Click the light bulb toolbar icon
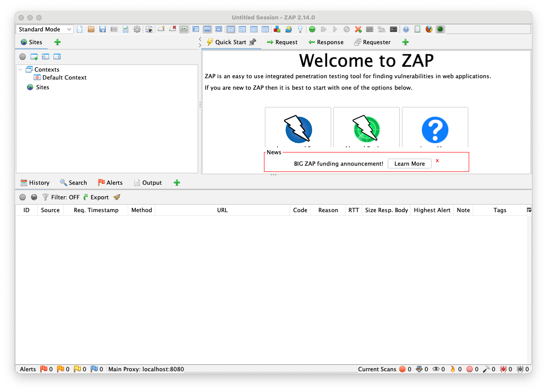Screen dimensions: 547x392 coord(300,30)
